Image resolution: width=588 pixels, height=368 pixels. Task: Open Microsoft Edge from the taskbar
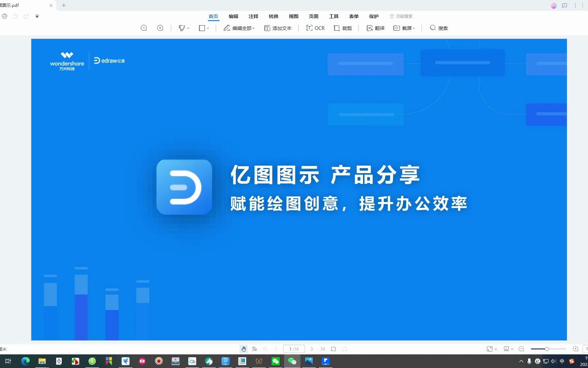pyautogui.click(x=26, y=361)
